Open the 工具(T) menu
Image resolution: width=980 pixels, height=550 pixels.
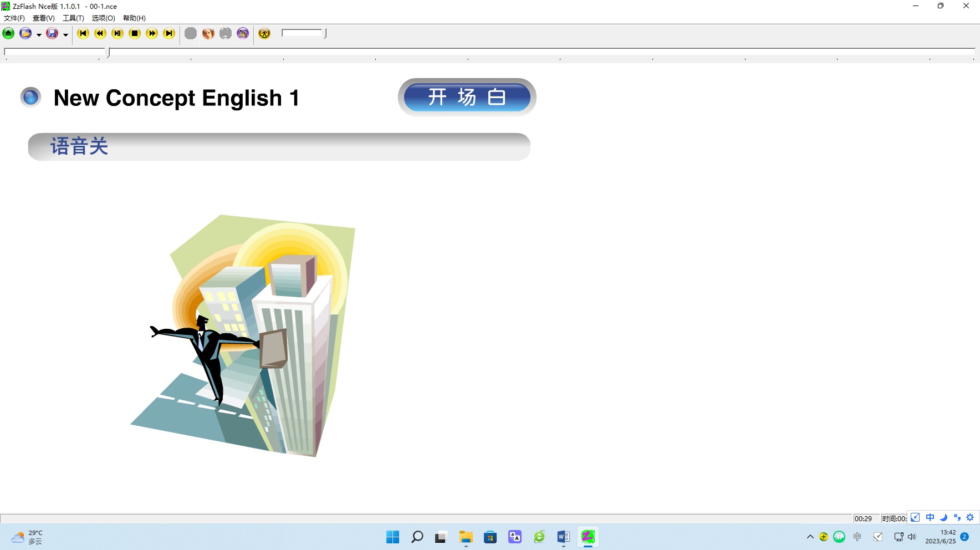73,18
